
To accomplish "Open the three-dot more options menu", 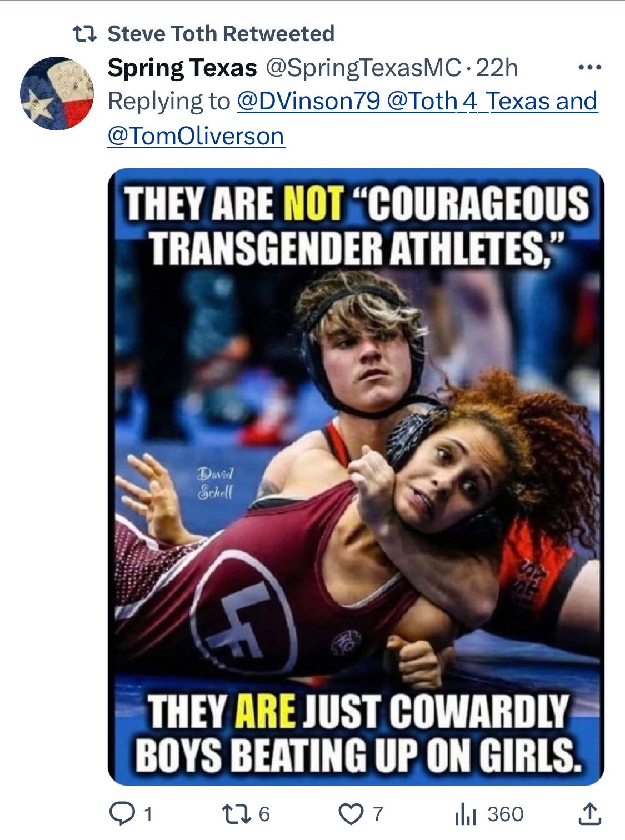I will tap(589, 68).
